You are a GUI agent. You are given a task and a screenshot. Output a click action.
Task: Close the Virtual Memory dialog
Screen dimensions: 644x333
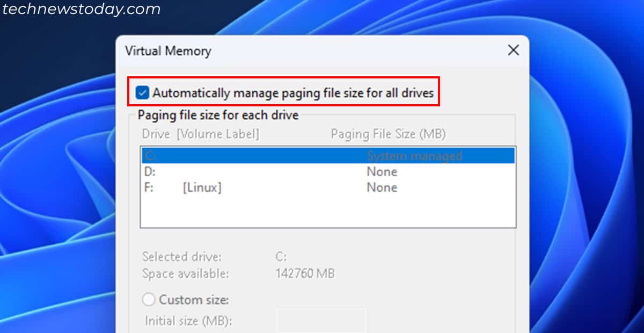click(513, 50)
